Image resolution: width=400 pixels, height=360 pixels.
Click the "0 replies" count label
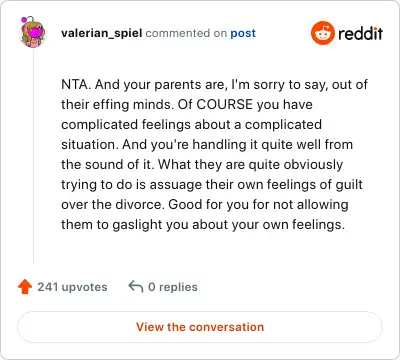(x=173, y=287)
